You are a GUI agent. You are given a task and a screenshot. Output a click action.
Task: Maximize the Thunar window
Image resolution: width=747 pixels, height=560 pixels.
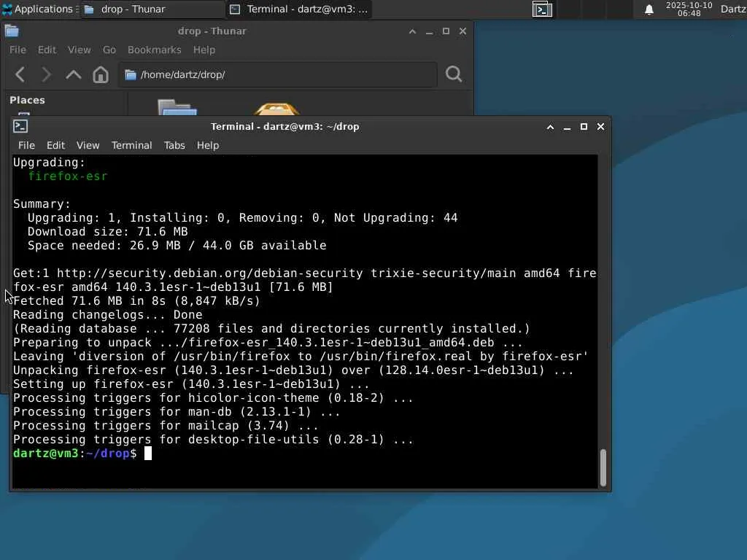pyautogui.click(x=446, y=31)
